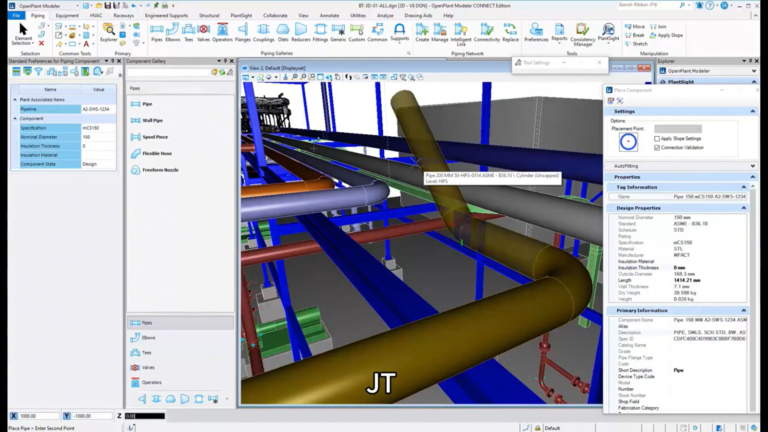
Task: Select the Element Selection tool
Action: 23,34
